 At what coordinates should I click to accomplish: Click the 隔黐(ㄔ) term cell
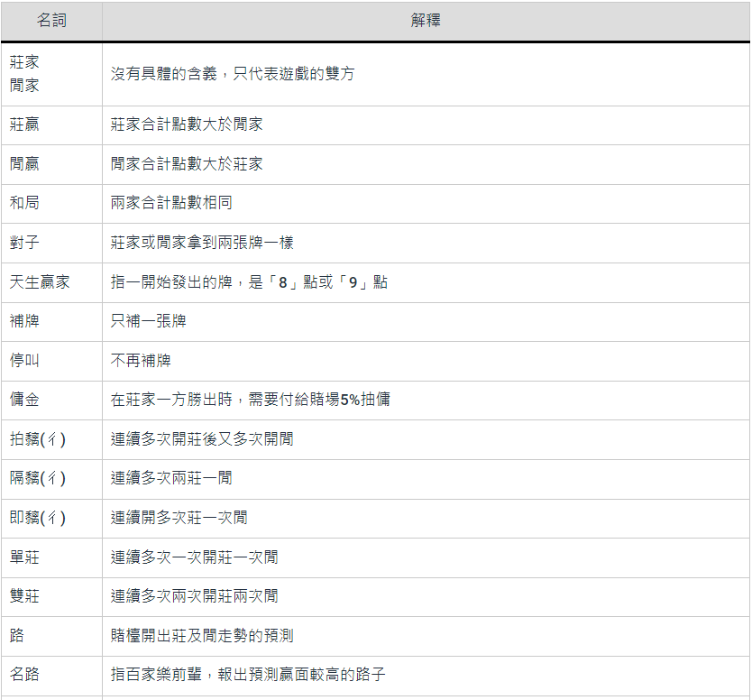[38, 478]
